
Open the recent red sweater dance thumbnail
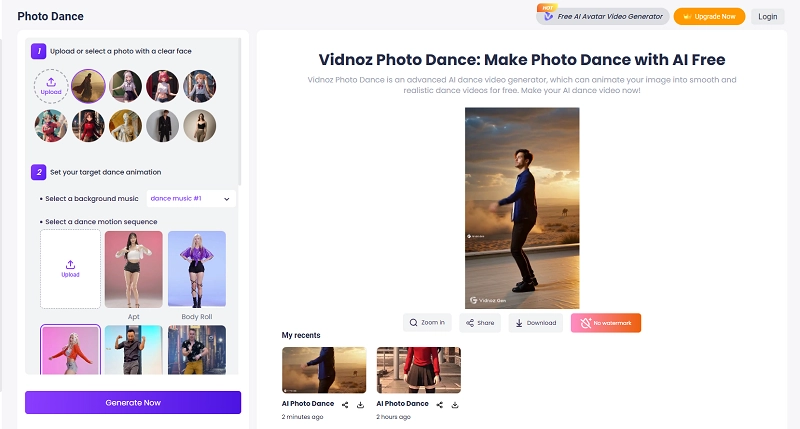[418, 370]
